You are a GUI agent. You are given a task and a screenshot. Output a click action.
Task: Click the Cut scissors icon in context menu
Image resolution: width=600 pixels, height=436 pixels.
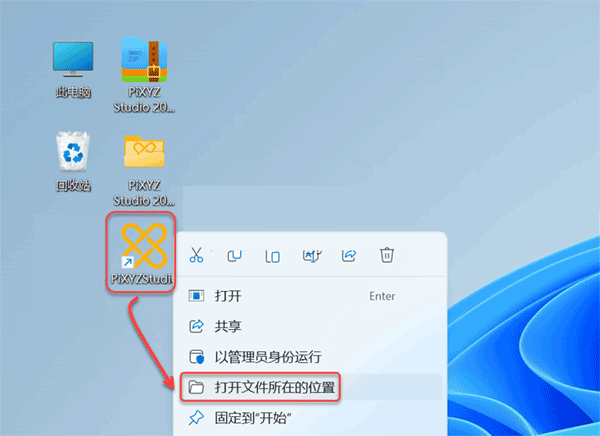point(196,255)
